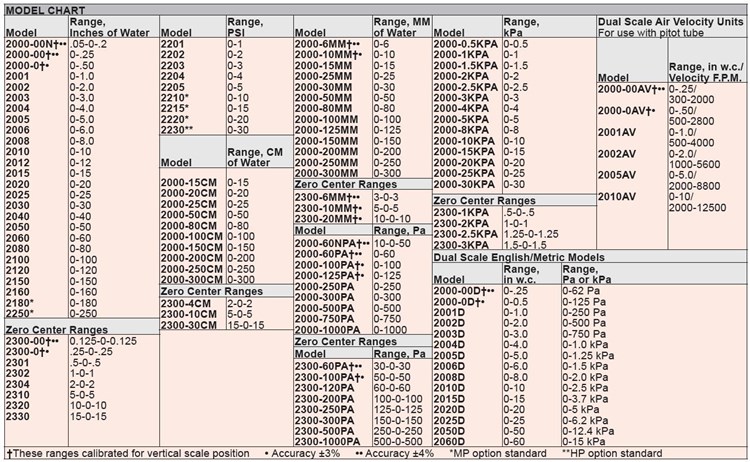Screen dimensions: 750x462
Task: Select the 'Dual Scale English/Metric Models' header
Action: coord(519,257)
